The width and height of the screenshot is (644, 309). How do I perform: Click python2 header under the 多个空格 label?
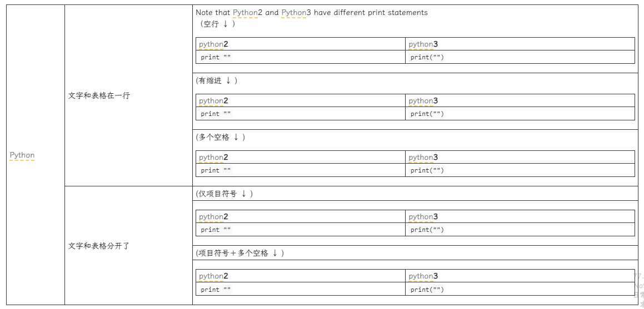pos(213,158)
